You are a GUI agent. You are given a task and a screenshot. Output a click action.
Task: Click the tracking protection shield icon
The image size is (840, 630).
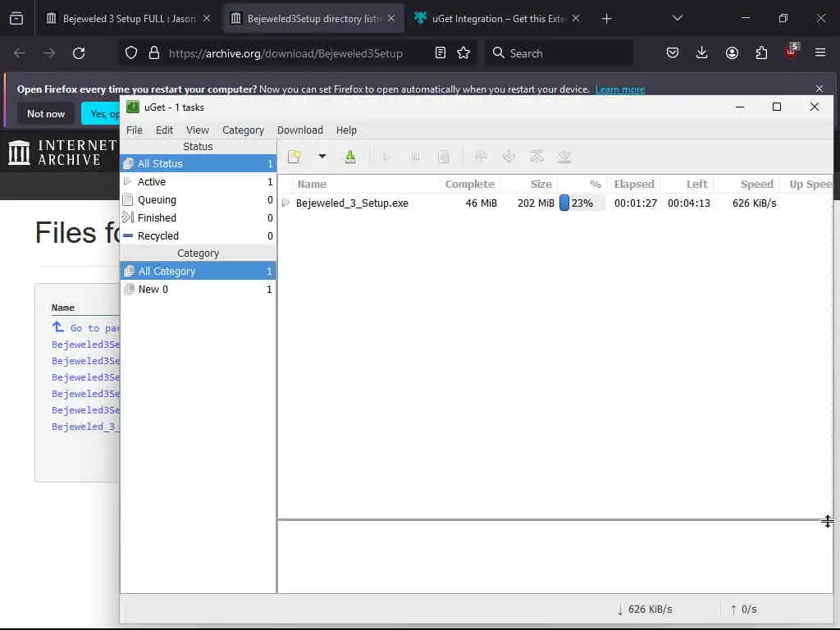click(x=131, y=53)
